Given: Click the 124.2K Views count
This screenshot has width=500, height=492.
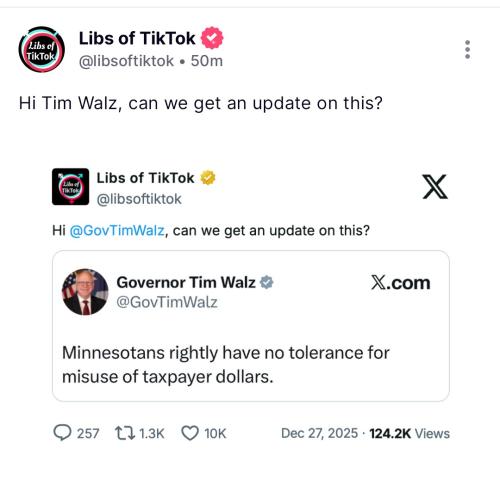Looking at the screenshot, I should click(410, 433).
